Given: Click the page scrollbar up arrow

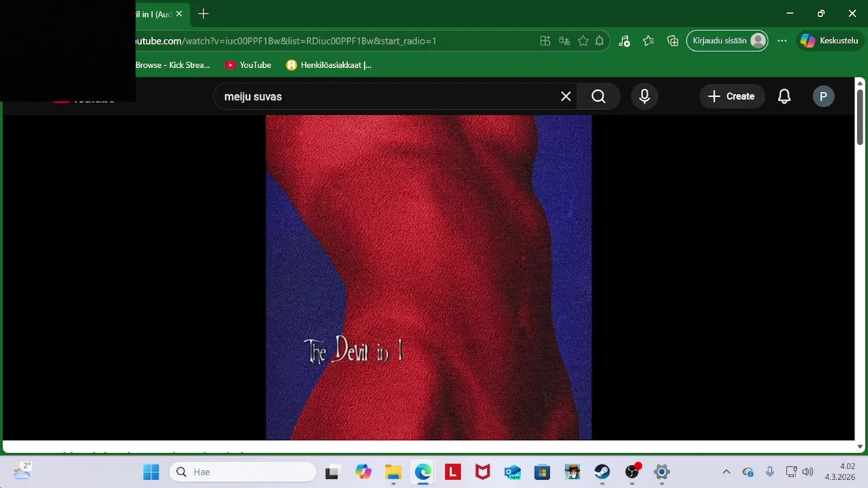Looking at the screenshot, I should coord(860,83).
